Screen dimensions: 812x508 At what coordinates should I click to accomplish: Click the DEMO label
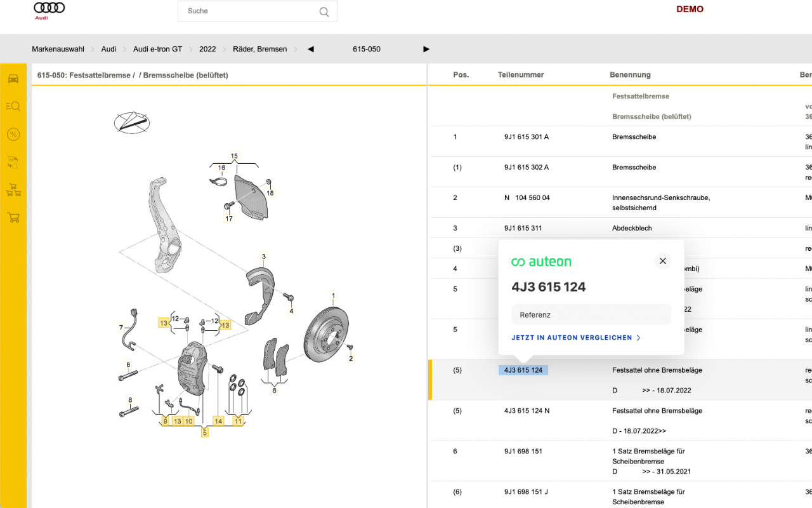(690, 9)
